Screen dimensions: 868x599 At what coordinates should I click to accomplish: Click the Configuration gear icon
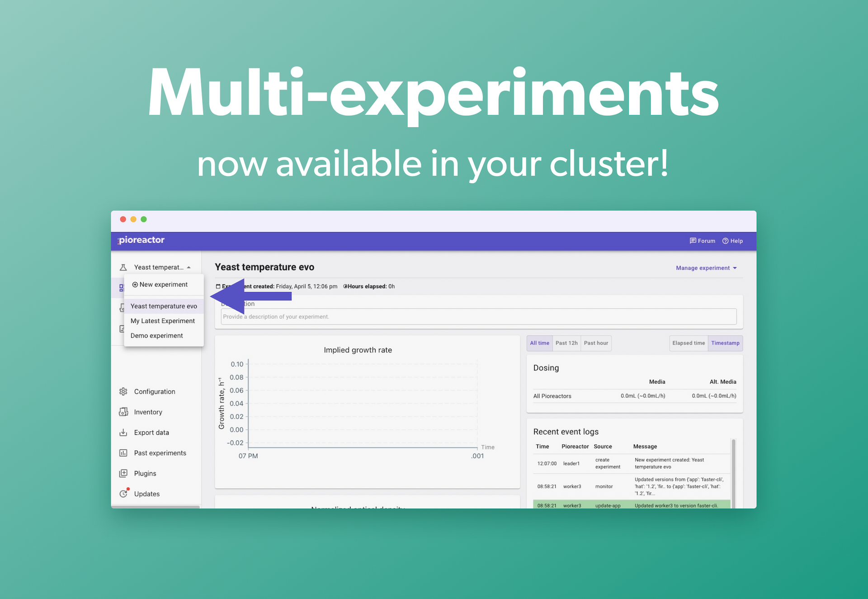(x=123, y=391)
